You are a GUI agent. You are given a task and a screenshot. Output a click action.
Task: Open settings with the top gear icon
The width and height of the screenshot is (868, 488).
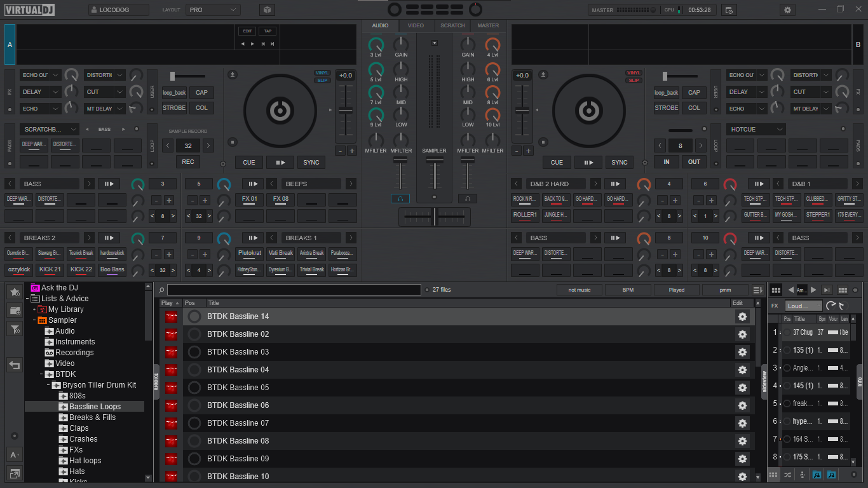coord(788,10)
